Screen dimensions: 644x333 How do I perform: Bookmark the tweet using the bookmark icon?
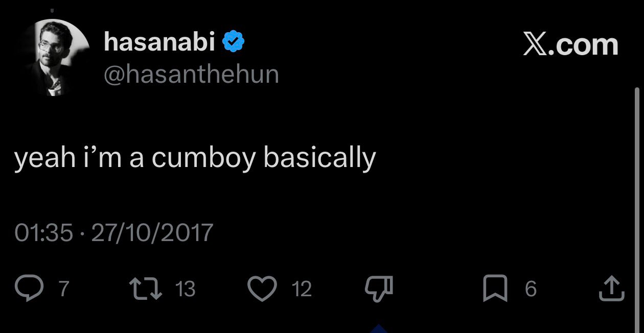tap(495, 289)
